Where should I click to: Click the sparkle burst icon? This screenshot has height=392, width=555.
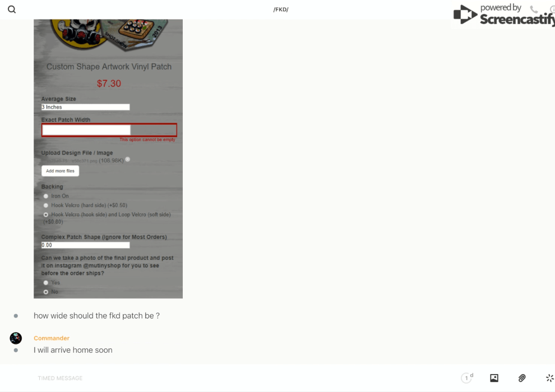coord(550,378)
